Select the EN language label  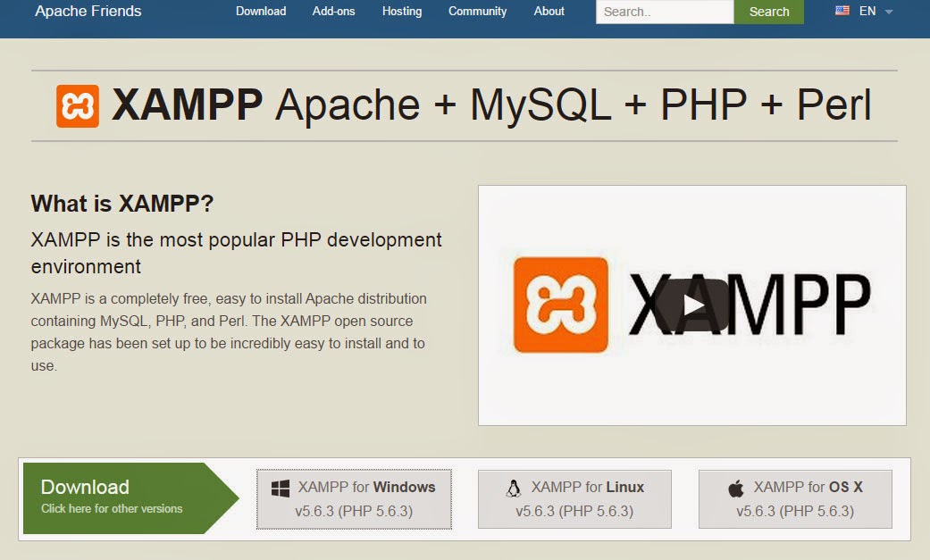click(867, 12)
